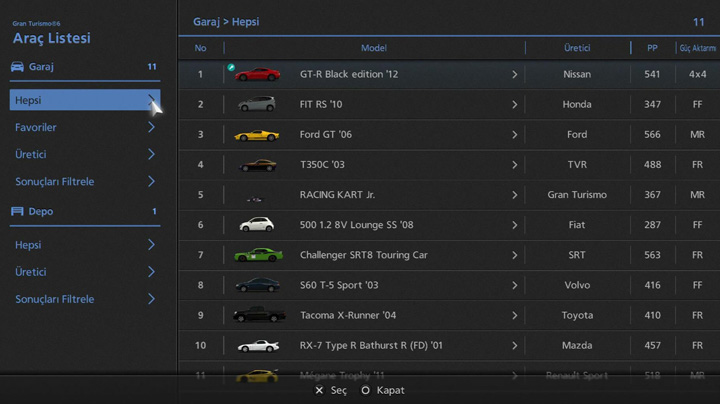Select the white RX-7 Type R car icon
Image resolution: width=720 pixels, height=404 pixels.
[x=258, y=346]
